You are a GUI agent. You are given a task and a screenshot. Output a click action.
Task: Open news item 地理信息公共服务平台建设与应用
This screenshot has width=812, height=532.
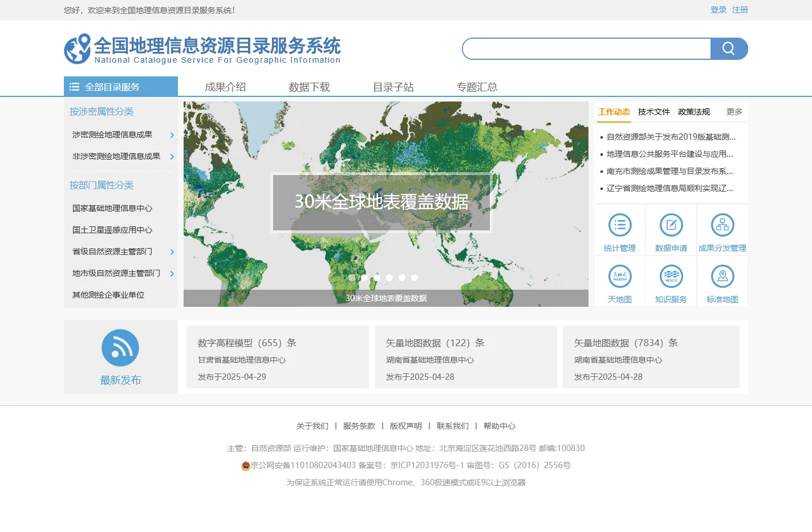tap(670, 154)
